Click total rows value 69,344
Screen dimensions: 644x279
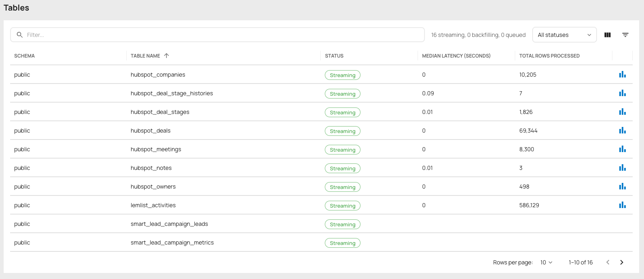[x=528, y=131]
